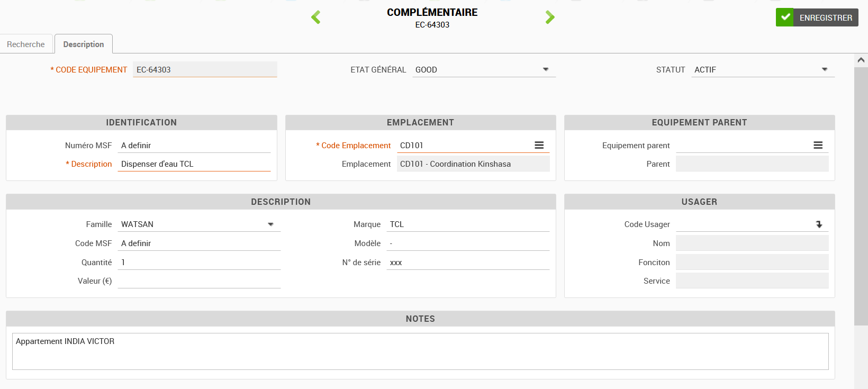Click the green checkmark icon on ENREGISTRER
This screenshot has height=389, width=868.
[785, 17]
